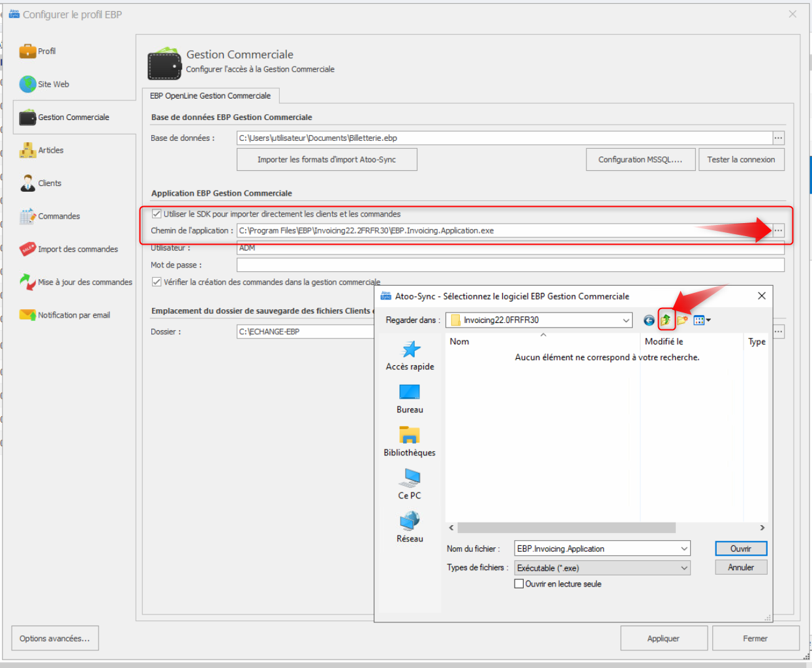Click the 'Chemin de l'application' path field
The height and width of the screenshot is (668, 812).
pyautogui.click(x=505, y=230)
